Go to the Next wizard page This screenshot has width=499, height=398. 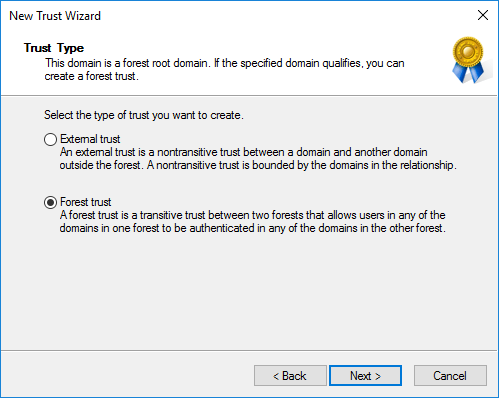(365, 376)
